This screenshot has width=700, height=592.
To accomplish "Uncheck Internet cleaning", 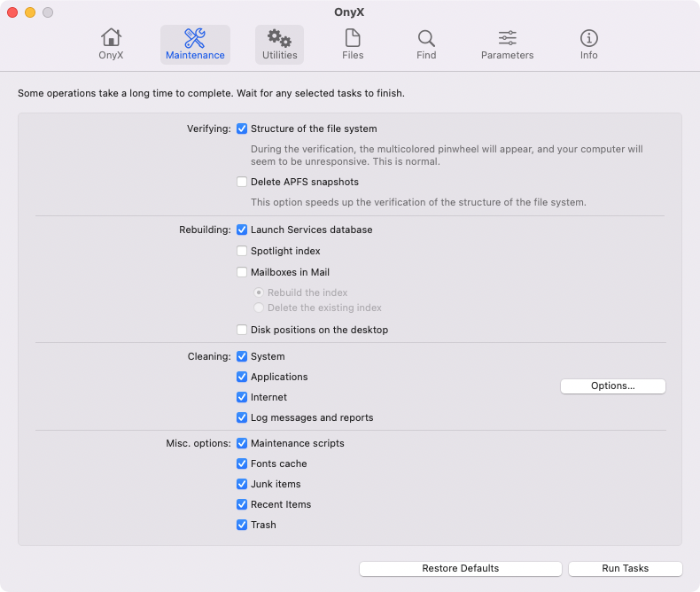I will tap(242, 397).
